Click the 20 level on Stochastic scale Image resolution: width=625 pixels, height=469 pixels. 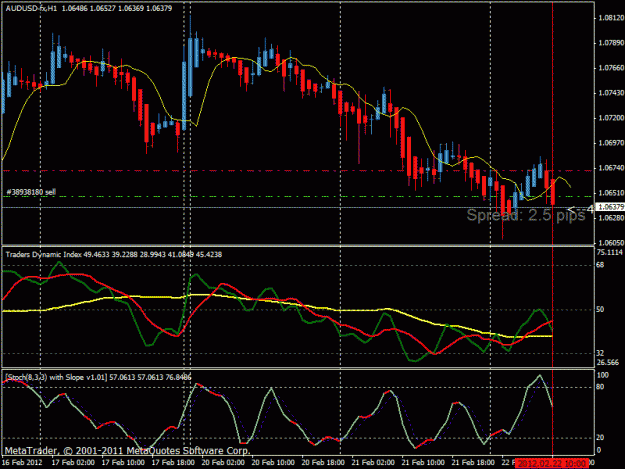[x=600, y=438]
